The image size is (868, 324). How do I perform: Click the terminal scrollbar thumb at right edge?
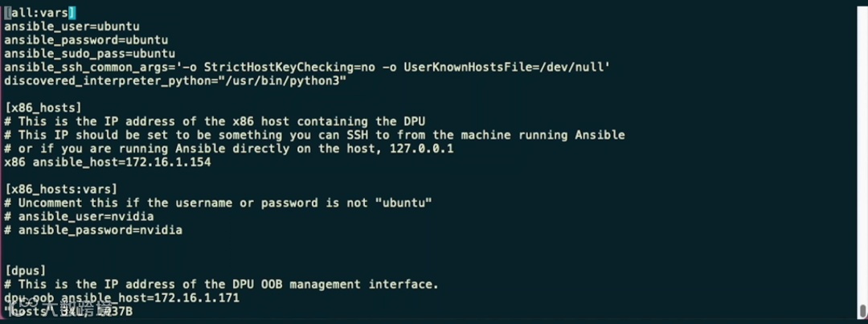click(862, 309)
